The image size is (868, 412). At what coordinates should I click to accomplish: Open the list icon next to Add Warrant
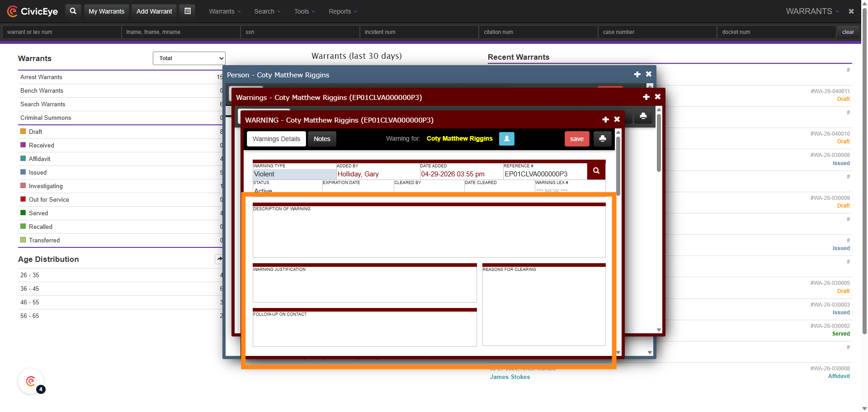[x=188, y=11]
